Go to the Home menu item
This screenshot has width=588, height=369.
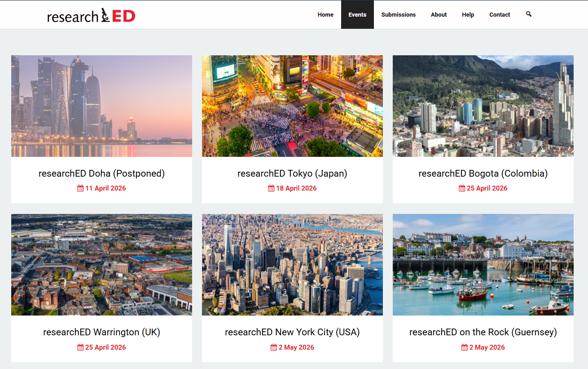tap(325, 15)
